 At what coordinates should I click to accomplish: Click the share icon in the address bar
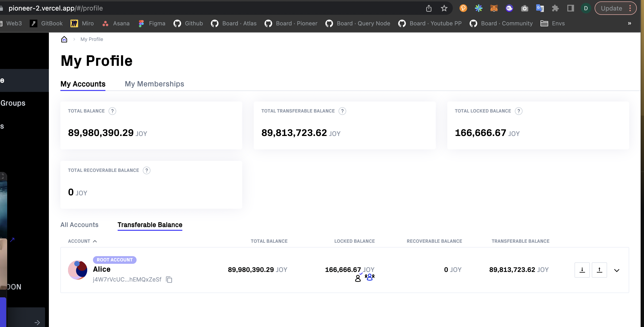click(x=429, y=8)
